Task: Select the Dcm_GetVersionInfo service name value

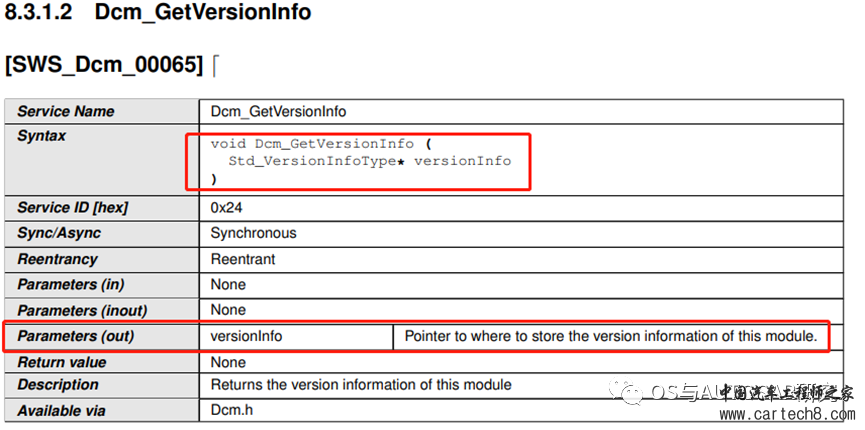Action: click(x=279, y=112)
